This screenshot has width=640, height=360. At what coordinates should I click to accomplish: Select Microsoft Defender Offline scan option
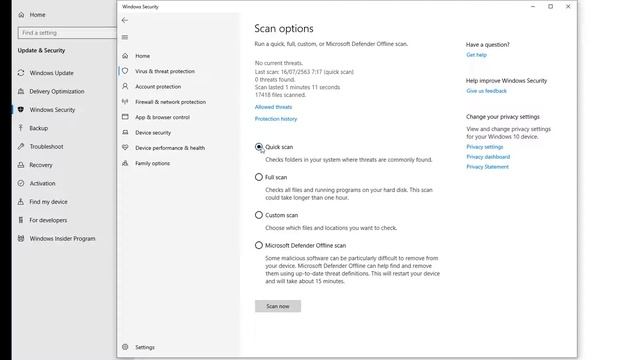pos(259,245)
